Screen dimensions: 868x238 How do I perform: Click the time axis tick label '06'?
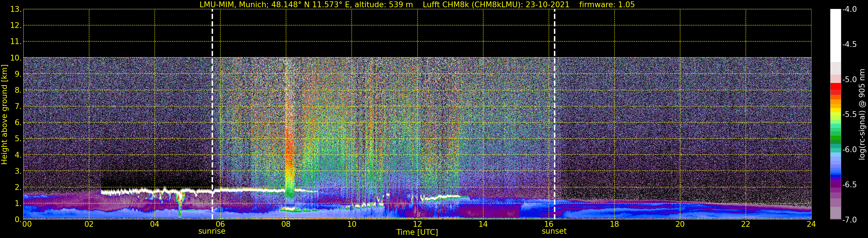click(x=220, y=224)
